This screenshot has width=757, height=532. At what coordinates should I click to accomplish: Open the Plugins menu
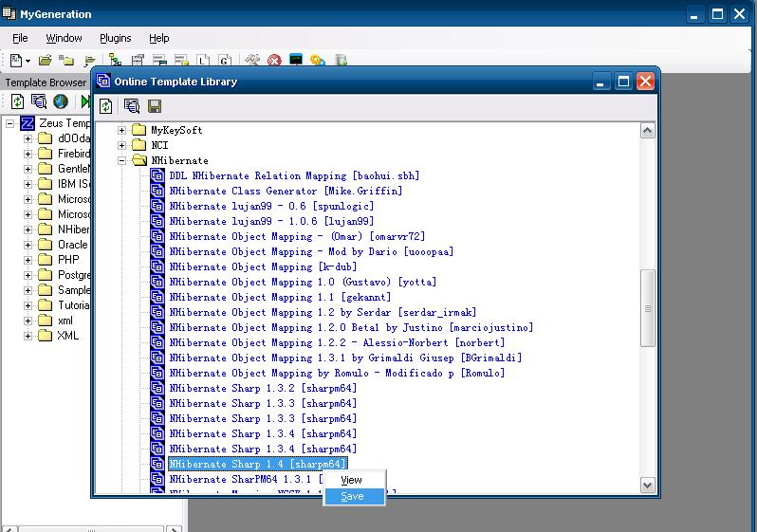116,38
